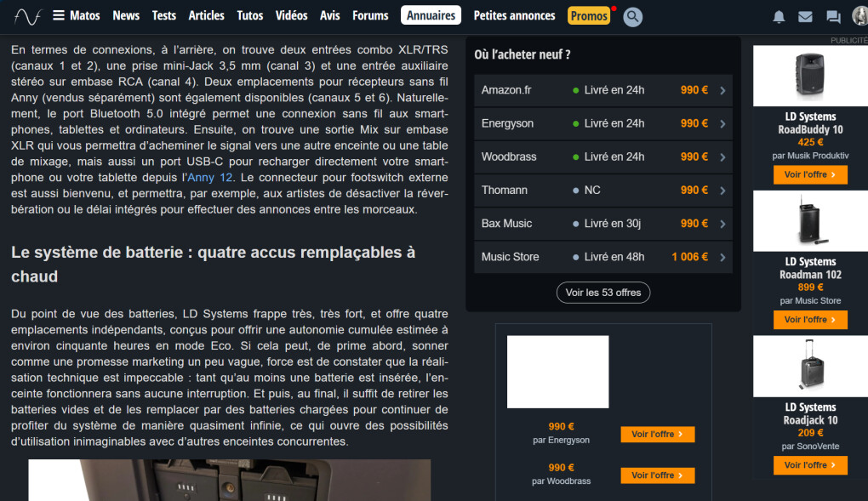Viewport: 868px width, 501px height.
Task: Open the Promos menu item
Action: coord(589,15)
